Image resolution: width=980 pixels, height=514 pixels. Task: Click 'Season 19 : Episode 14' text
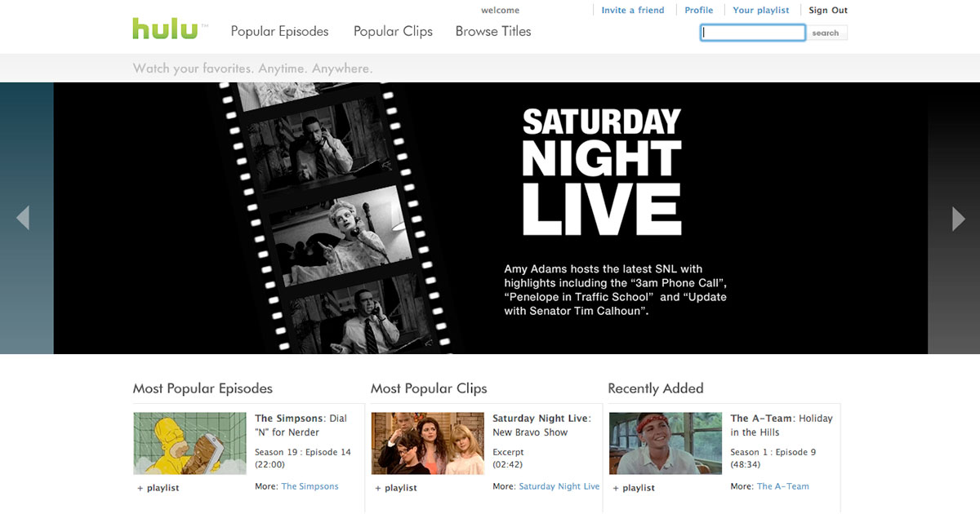[x=303, y=452]
